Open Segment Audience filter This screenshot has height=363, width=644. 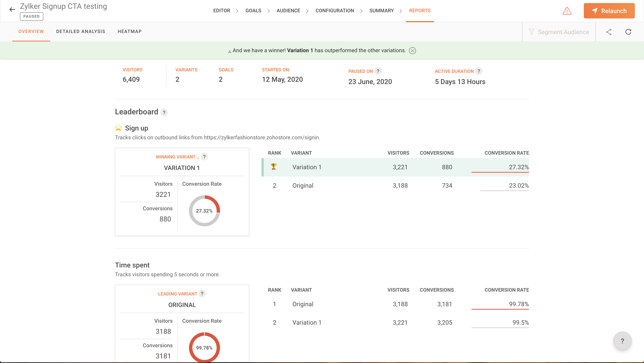click(559, 32)
